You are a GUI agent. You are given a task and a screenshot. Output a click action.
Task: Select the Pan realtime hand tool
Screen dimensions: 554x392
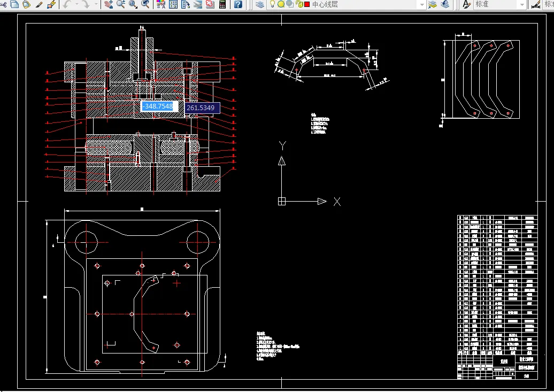tap(109, 4)
